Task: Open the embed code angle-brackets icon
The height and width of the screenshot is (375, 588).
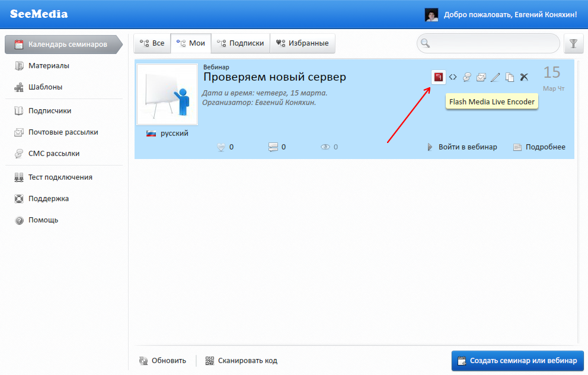Action: pyautogui.click(x=453, y=77)
